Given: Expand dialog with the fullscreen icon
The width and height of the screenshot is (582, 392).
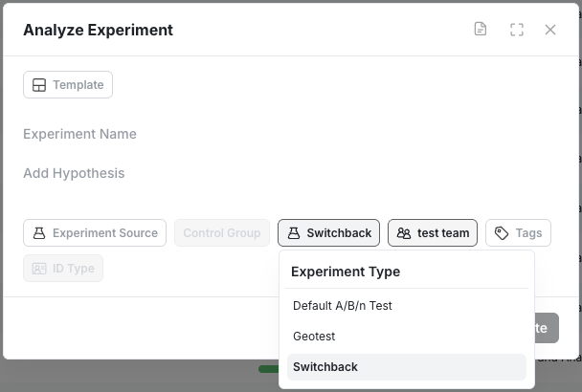Looking at the screenshot, I should [517, 30].
